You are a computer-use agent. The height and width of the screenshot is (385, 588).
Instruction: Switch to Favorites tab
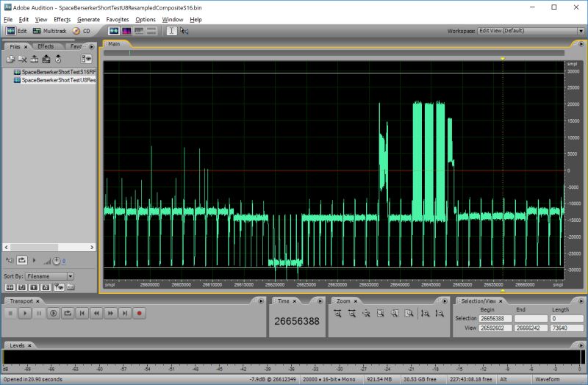[76, 46]
